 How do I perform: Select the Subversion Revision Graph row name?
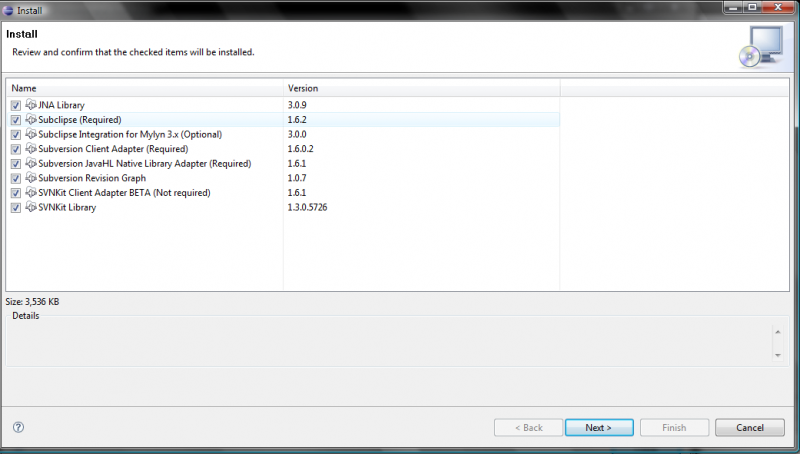(x=92, y=178)
